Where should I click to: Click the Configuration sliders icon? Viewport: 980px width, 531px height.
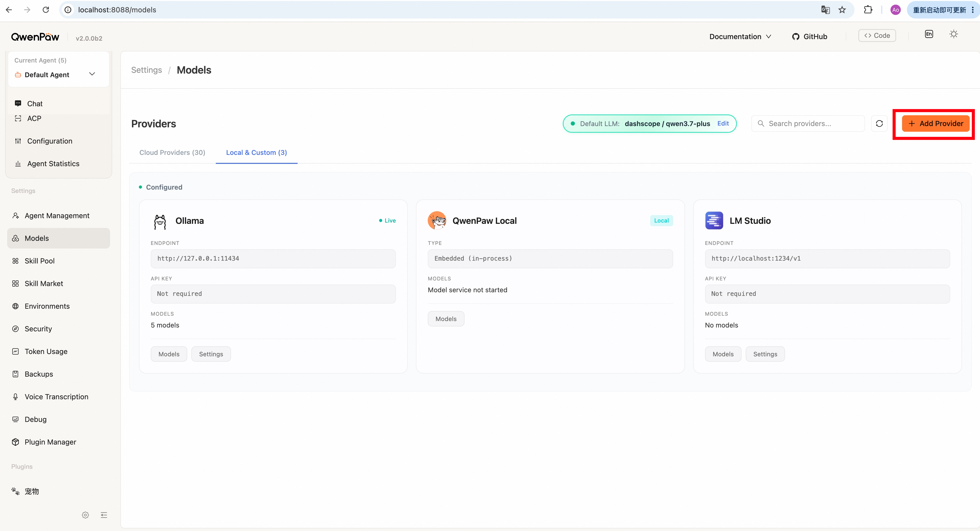(x=18, y=141)
